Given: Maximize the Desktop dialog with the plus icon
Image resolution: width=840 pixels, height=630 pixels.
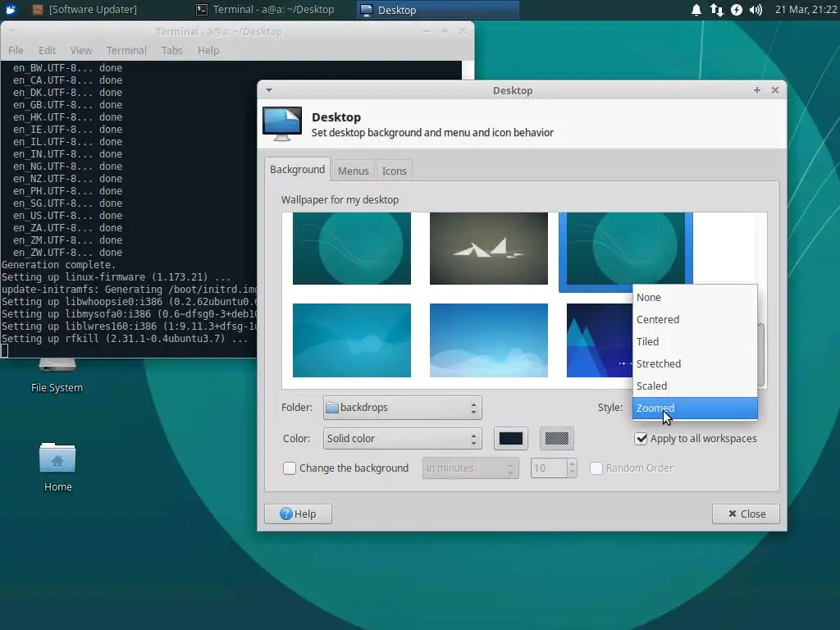Looking at the screenshot, I should 756,90.
